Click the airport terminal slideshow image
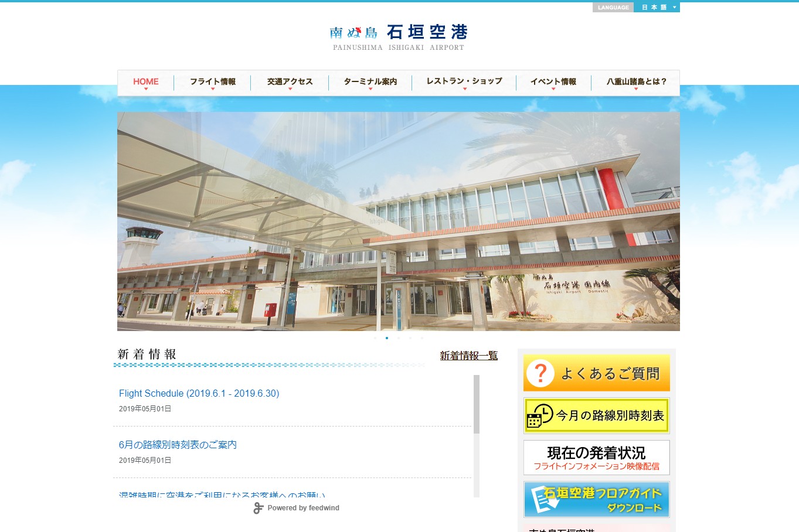 click(x=399, y=221)
